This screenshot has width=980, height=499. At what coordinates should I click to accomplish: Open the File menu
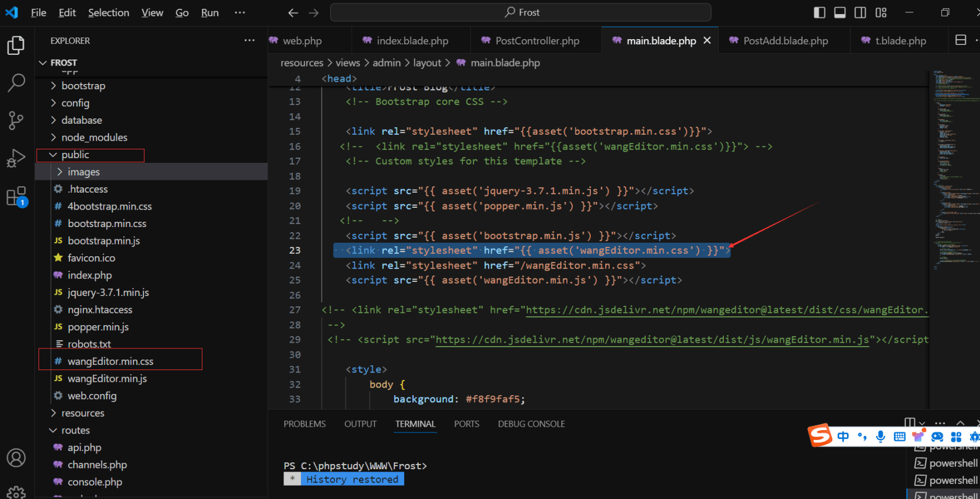pos(38,12)
